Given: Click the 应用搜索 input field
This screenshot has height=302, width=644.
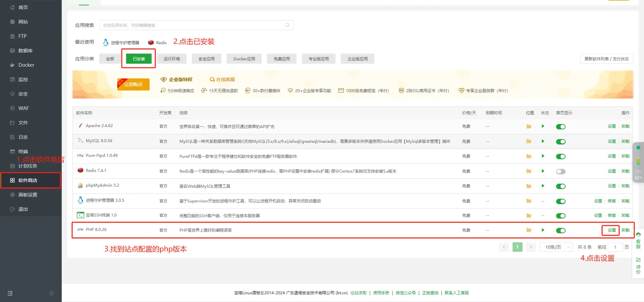Looking at the screenshot, I should click(x=193, y=25).
